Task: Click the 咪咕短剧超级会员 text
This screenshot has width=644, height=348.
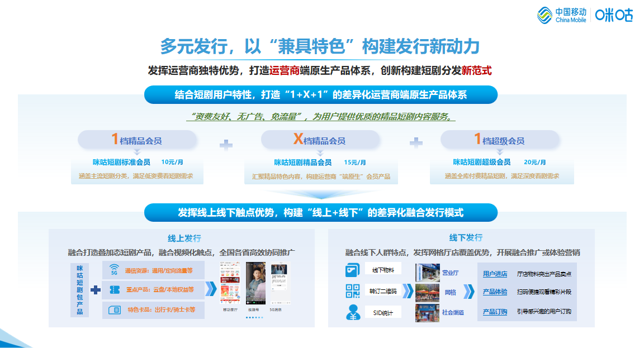Action: pyautogui.click(x=482, y=162)
